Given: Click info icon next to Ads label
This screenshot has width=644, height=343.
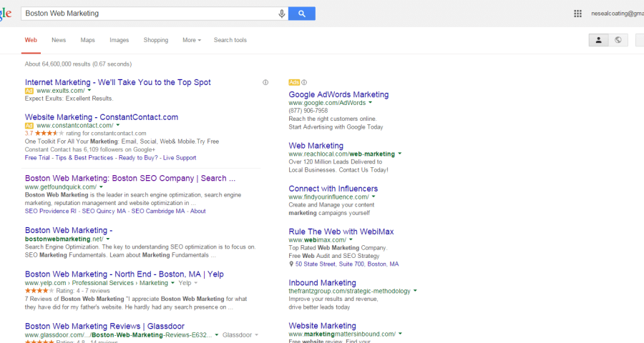Looking at the screenshot, I should coord(304,82).
